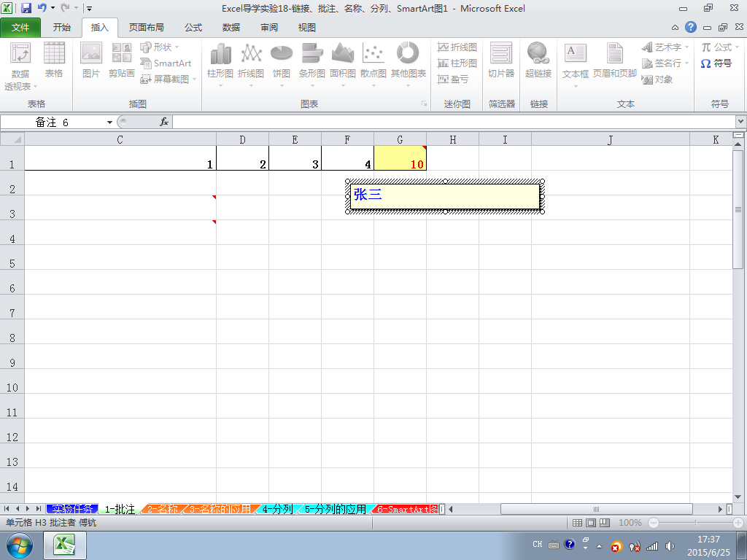Open Header and Footer (页眉和页脚)

pos(614,60)
